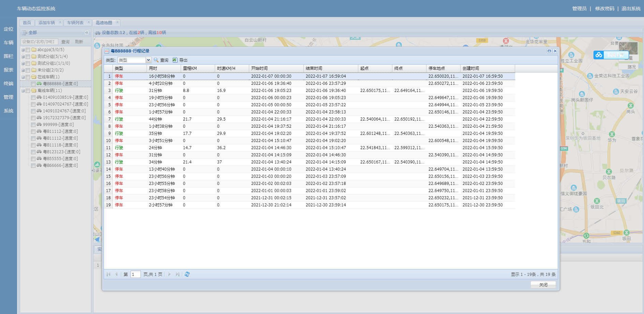This screenshot has height=314, width=644.
Task: Switch to the 车辆列表 tab
Action: click(75, 23)
